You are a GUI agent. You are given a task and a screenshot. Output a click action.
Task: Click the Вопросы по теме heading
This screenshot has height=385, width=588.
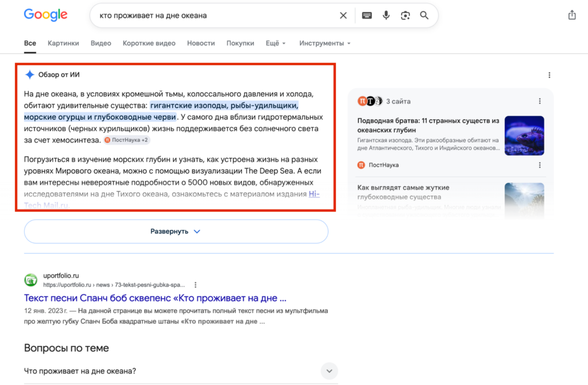(67, 348)
